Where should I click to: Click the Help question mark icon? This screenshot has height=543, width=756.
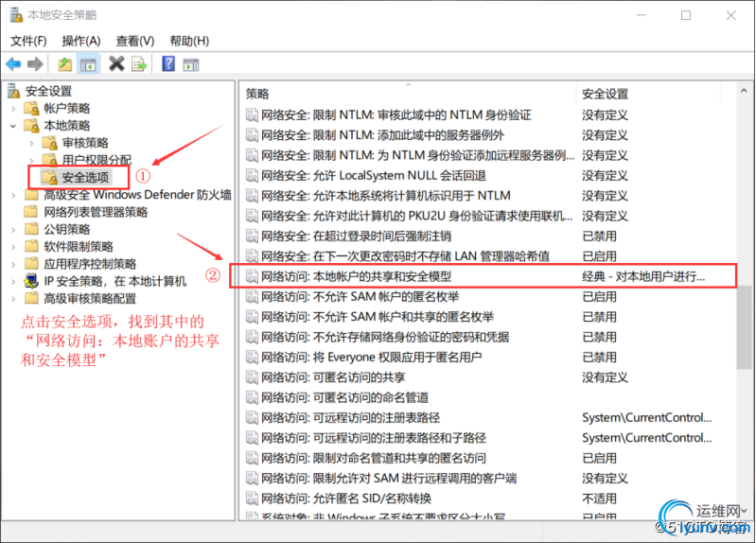(168, 63)
